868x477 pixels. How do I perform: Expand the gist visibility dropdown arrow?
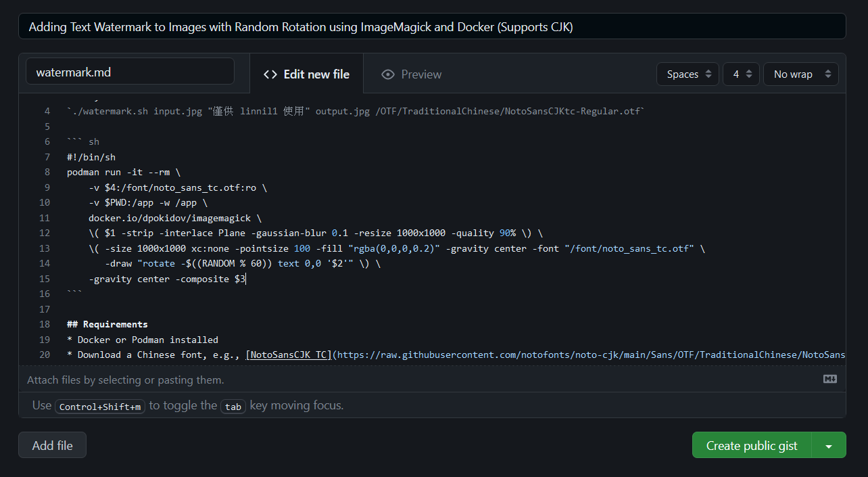click(829, 445)
